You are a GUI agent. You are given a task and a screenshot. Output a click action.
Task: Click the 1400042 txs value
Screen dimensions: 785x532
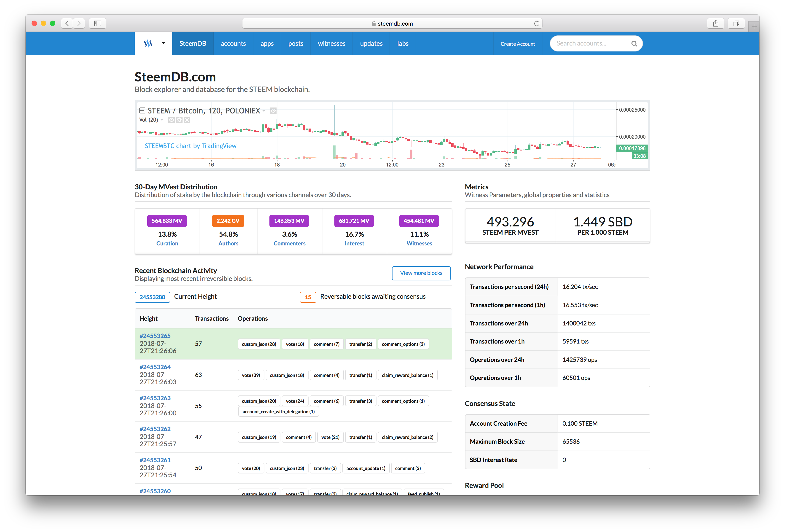click(579, 323)
